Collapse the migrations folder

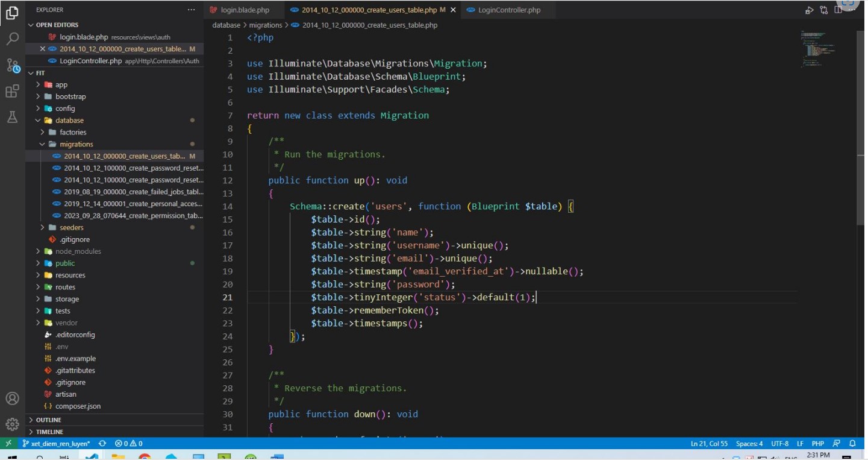pos(76,145)
